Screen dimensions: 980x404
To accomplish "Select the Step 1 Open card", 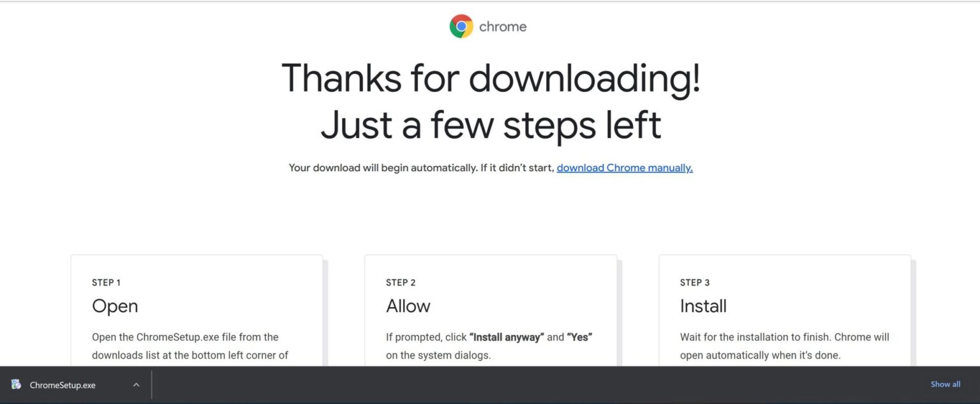I will tap(197, 313).
